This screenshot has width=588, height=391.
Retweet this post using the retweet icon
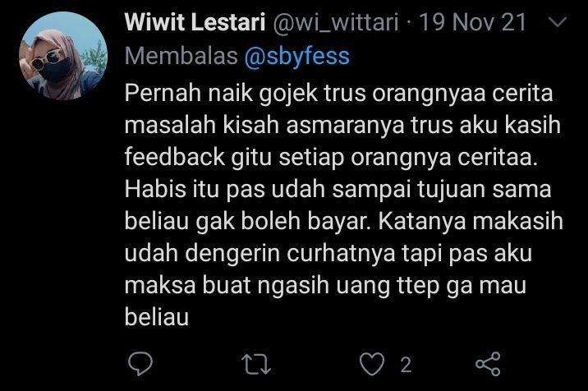pos(256,365)
